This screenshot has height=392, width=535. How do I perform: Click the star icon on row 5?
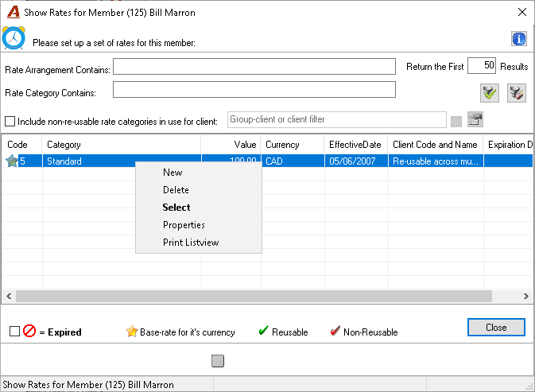point(12,161)
